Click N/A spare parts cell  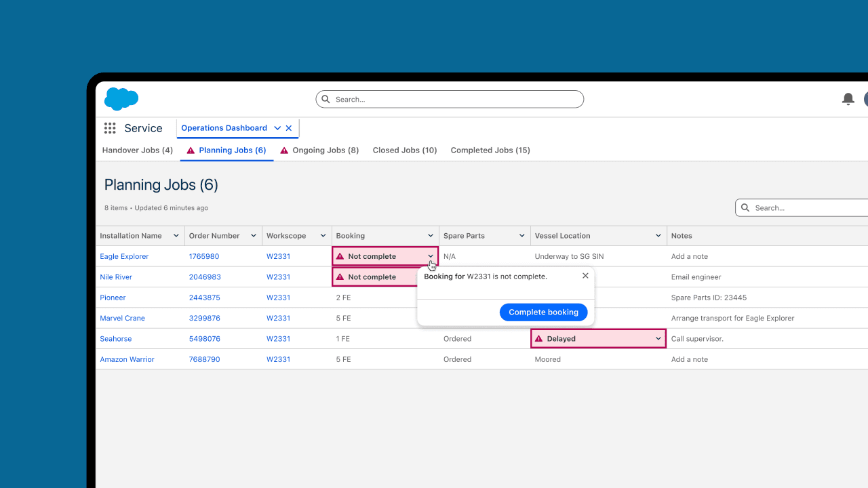450,256
